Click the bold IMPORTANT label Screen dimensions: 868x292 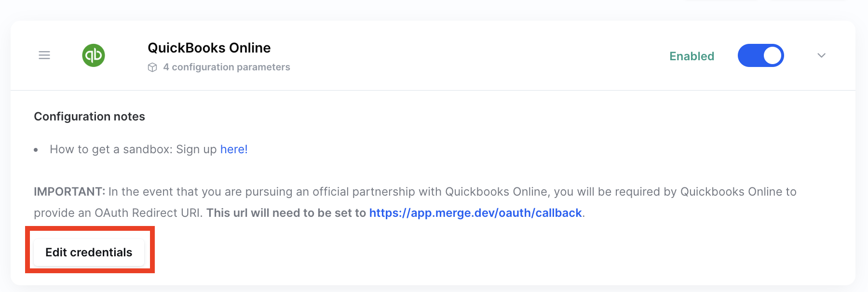(x=69, y=192)
